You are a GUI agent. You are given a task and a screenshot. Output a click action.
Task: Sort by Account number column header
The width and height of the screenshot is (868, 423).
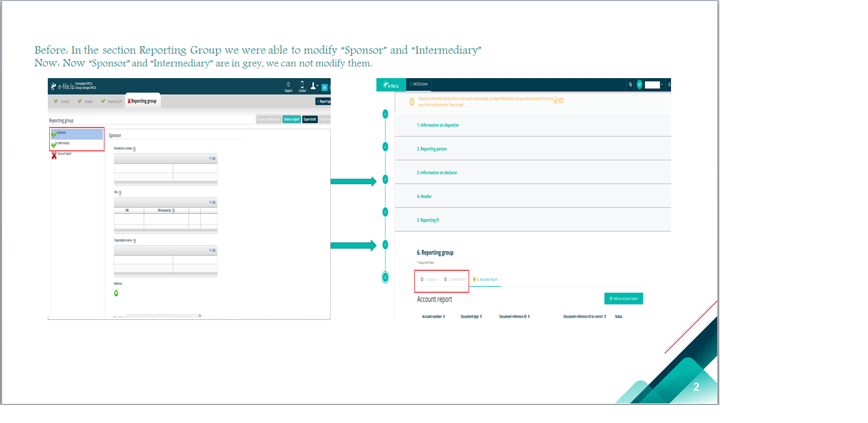(434, 317)
